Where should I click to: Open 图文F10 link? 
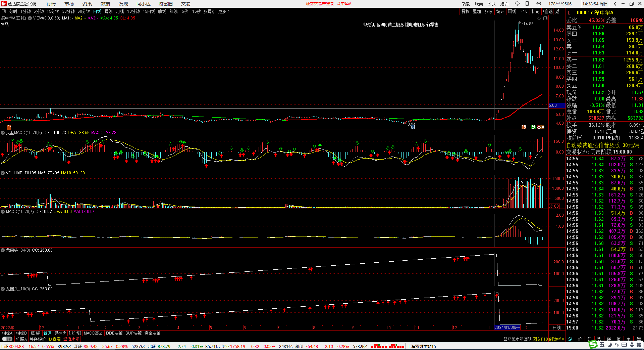pos(540,339)
